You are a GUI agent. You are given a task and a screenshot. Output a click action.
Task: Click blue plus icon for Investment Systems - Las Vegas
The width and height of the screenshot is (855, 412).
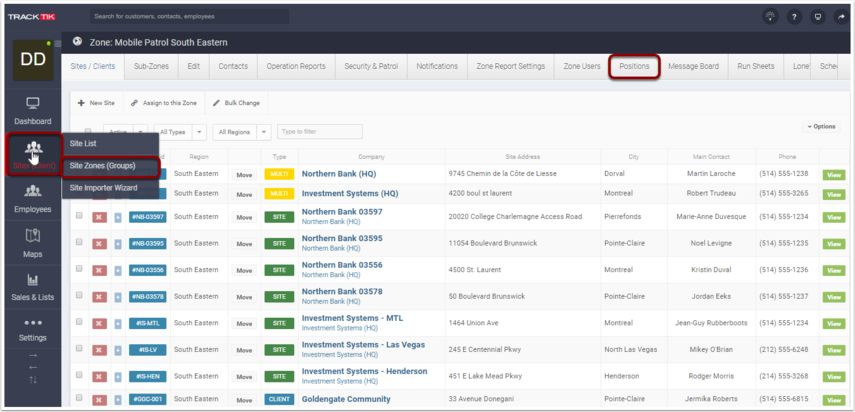[x=118, y=350]
